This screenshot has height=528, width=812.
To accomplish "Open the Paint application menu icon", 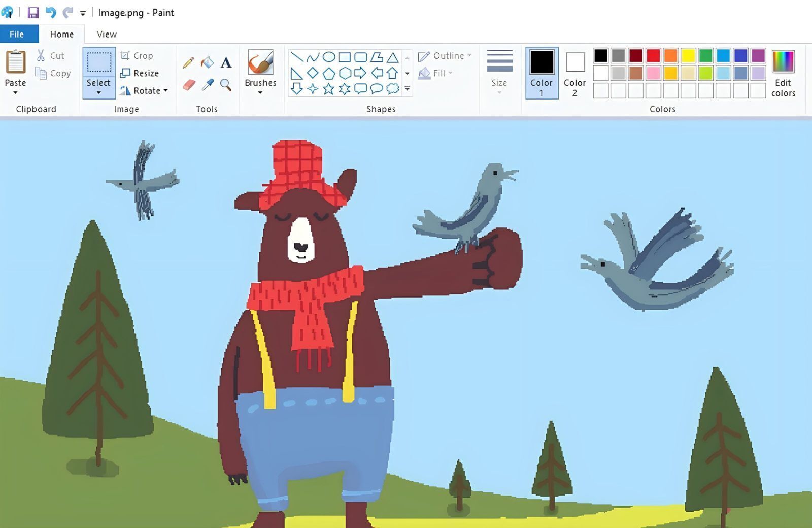I will [x=7, y=12].
